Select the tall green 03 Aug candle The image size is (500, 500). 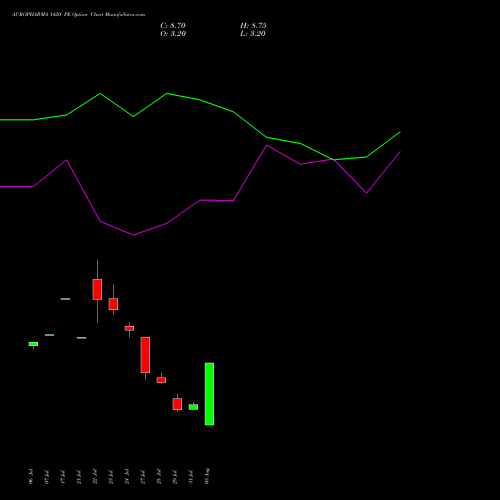click(x=209, y=394)
